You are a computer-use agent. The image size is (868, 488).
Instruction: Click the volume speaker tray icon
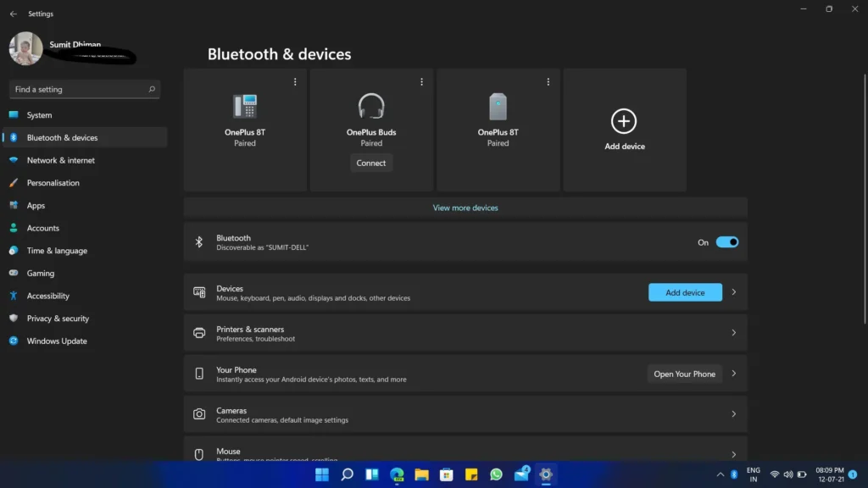click(x=788, y=474)
